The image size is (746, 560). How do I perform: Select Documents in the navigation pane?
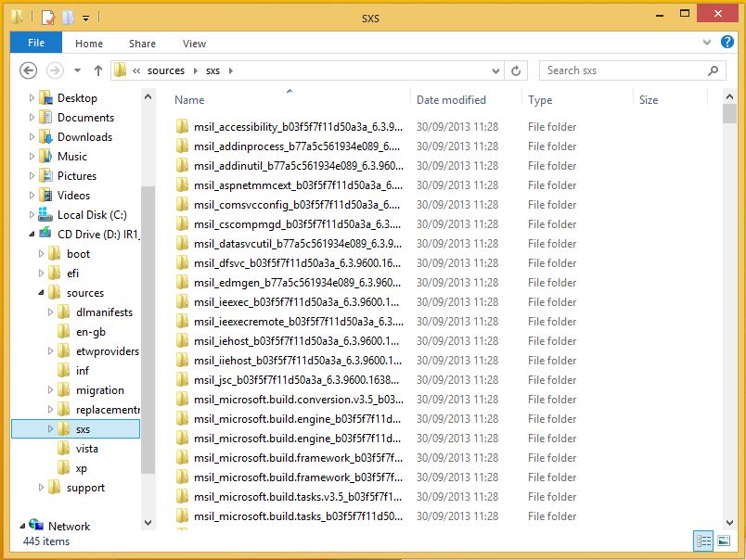[85, 118]
